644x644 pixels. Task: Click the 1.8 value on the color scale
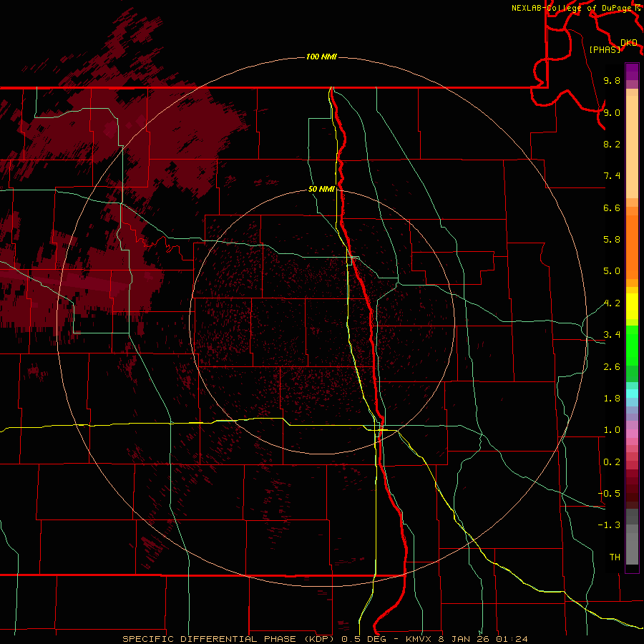(612, 399)
